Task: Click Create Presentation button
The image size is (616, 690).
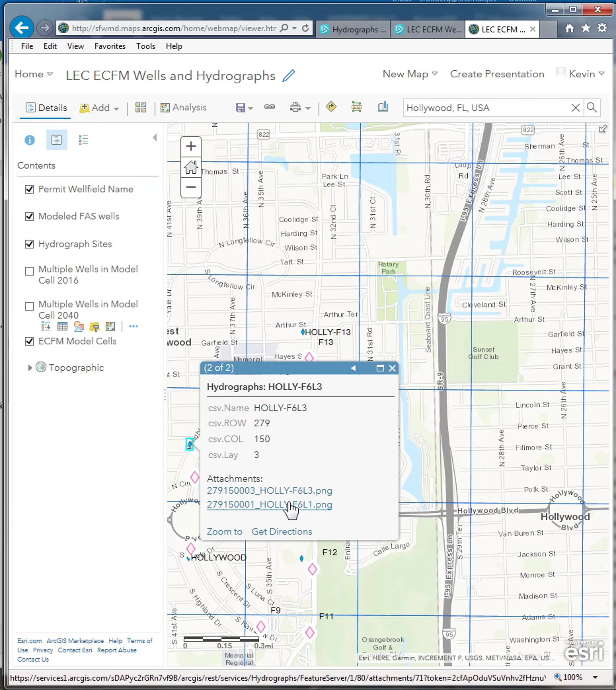Action: [x=497, y=74]
